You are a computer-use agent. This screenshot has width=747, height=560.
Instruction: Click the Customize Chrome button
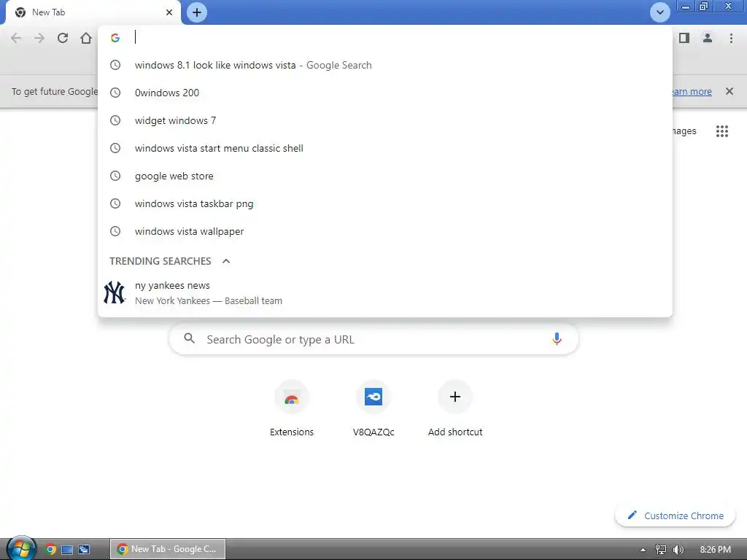tap(675, 516)
